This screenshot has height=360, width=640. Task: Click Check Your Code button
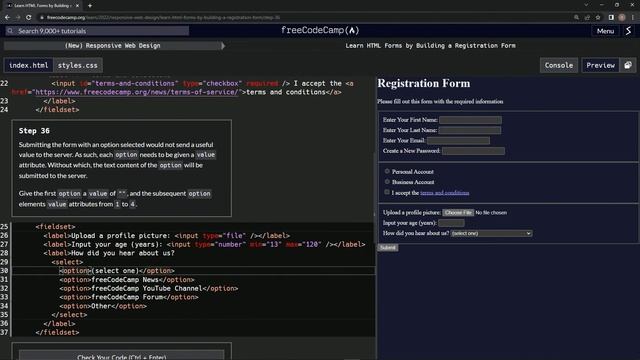tap(122, 356)
